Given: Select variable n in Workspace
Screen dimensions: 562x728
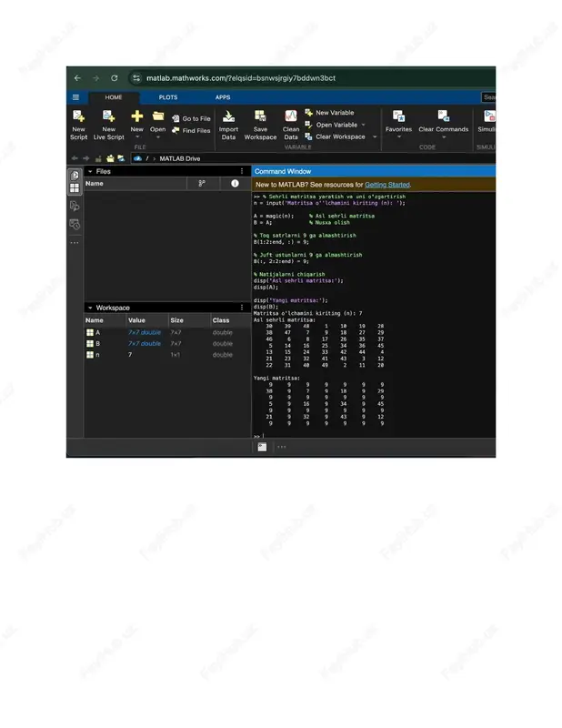Looking at the screenshot, I should [167, 355].
